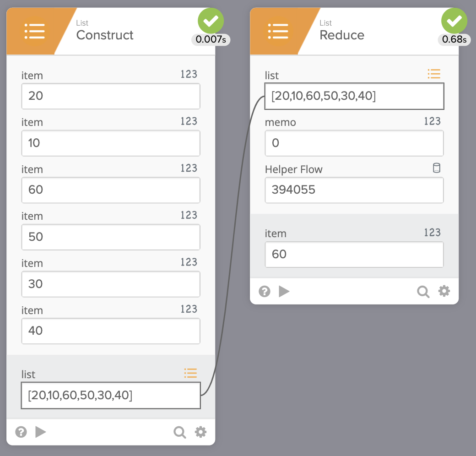Open the magnifier search on the Construct card
476x456 pixels.
point(180,432)
